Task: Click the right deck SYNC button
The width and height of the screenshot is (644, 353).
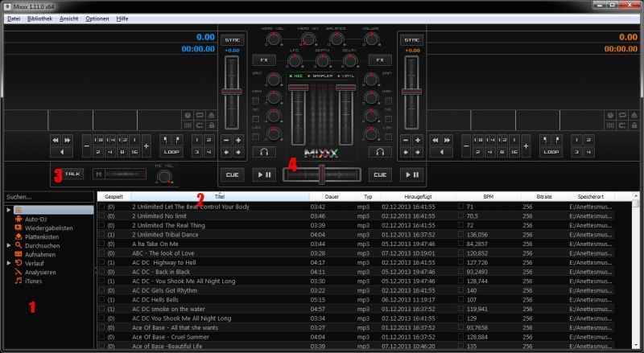Action: [411, 40]
